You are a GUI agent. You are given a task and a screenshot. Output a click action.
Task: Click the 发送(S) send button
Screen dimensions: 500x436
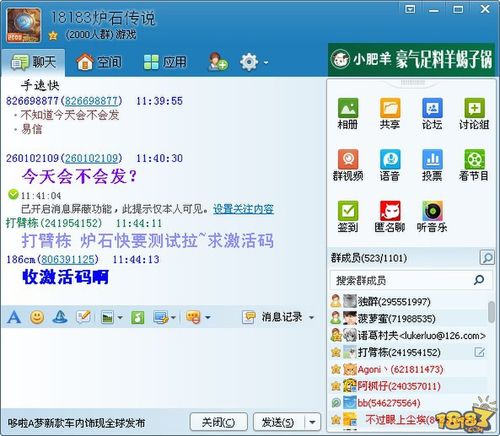[x=278, y=422]
